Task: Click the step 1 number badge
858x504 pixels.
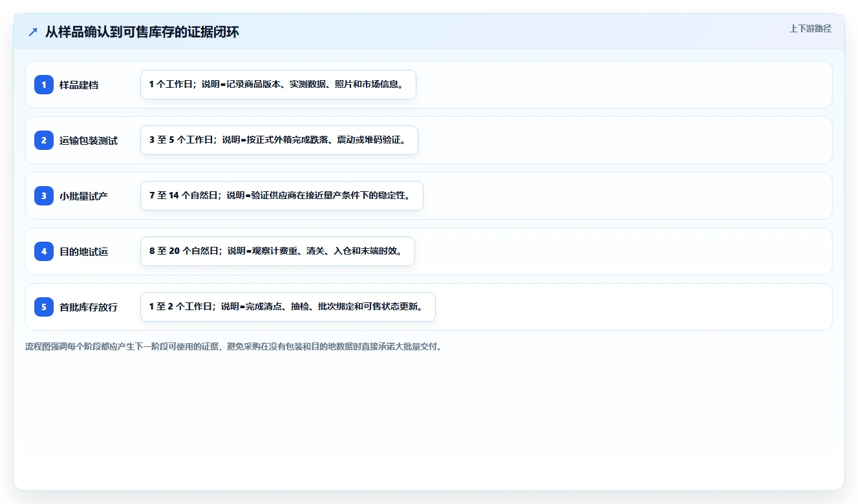Action: pos(44,85)
